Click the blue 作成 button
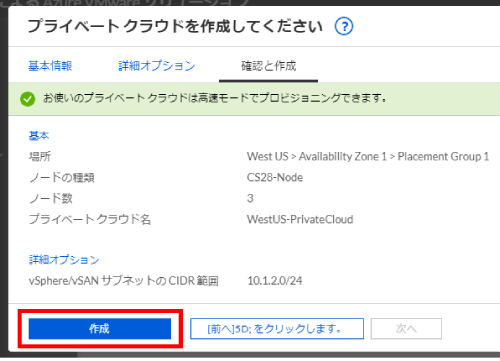This screenshot has width=500, height=361. click(x=100, y=329)
